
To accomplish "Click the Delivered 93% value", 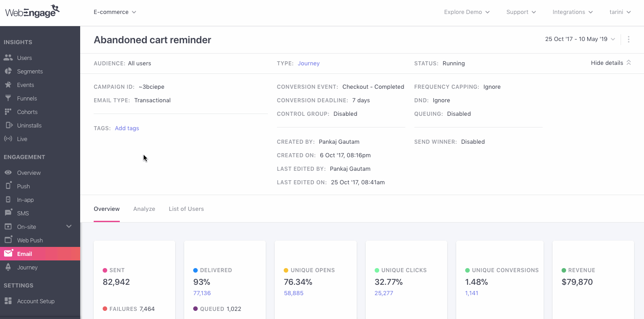I will 202,282.
